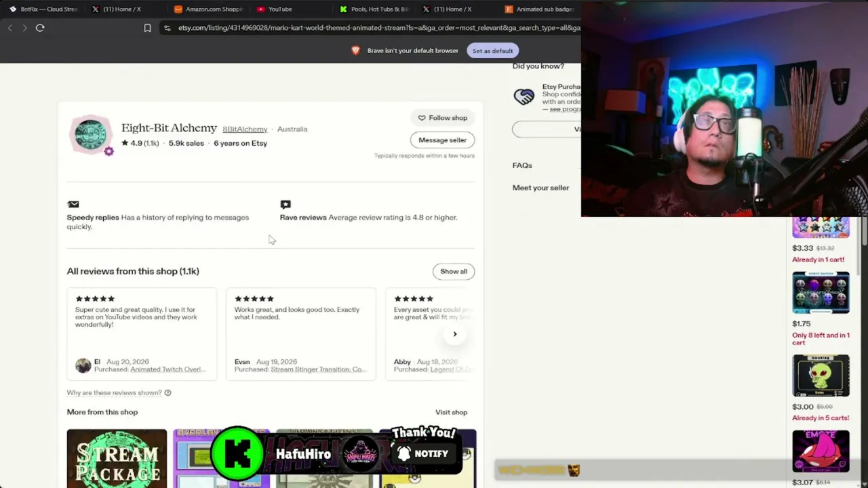This screenshot has width=868, height=488.
Task: Open the green alien listing priced $3.00
Action: (821, 375)
